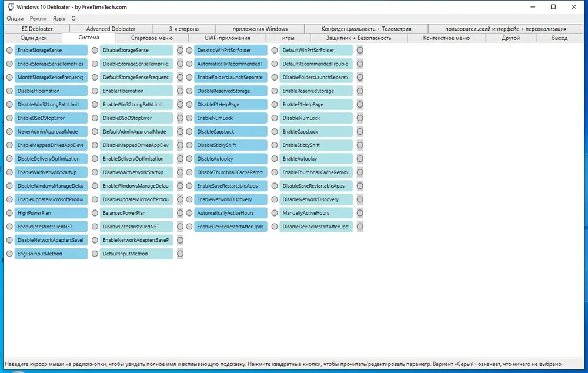Choose EnableDeliveryOptimization radio
The image size is (588, 373).
click(x=95, y=159)
